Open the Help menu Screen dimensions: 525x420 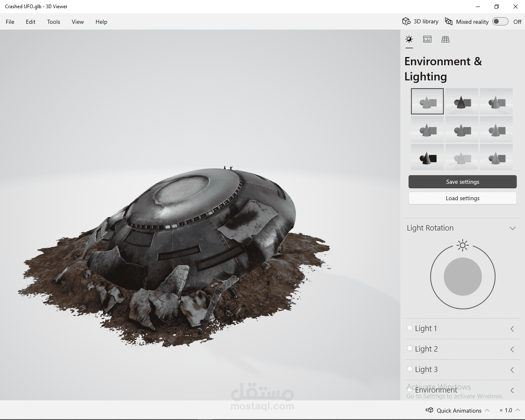pos(101,22)
